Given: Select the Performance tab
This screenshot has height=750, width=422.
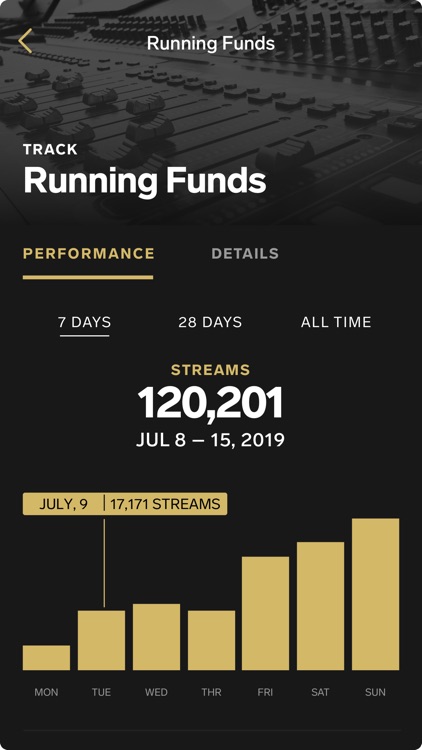Looking at the screenshot, I should pyautogui.click(x=89, y=254).
